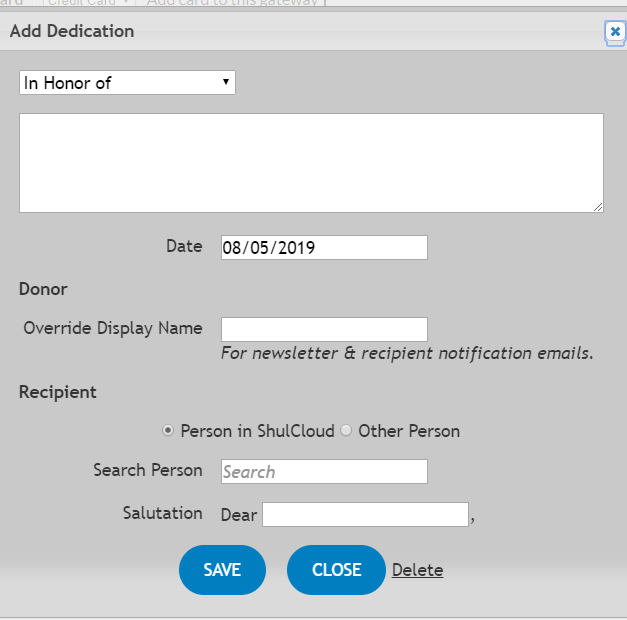627x620 pixels.
Task: Grab the text area resize handle
Action: pos(598,206)
